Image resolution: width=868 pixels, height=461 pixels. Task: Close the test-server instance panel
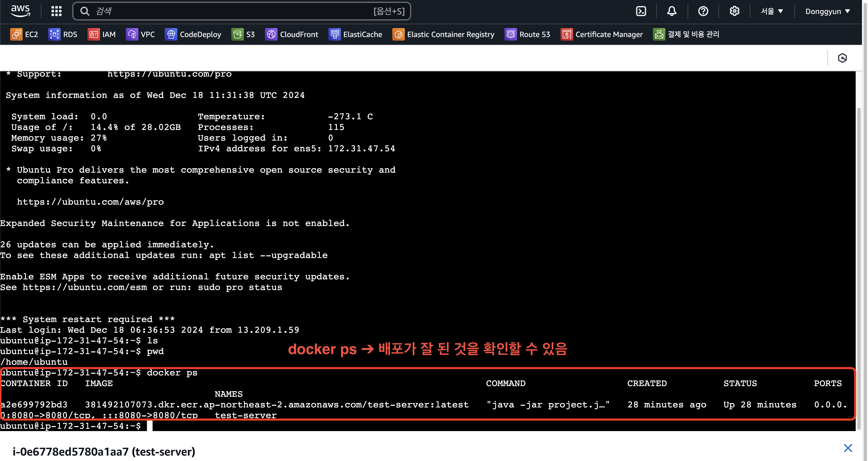coord(848,448)
